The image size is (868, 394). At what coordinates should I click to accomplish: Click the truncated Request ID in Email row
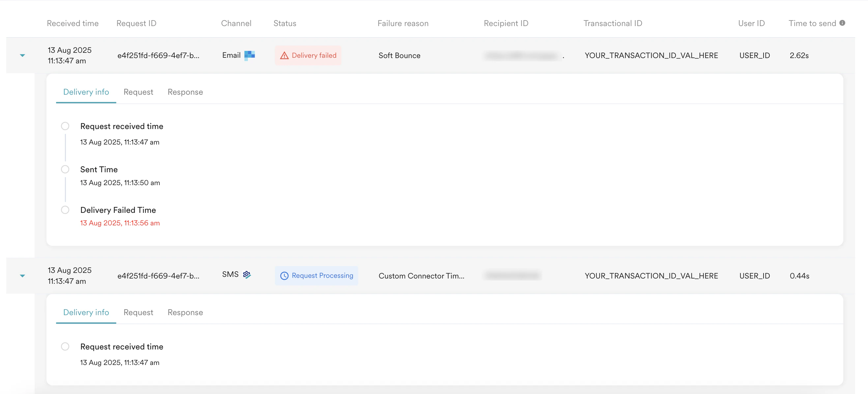[158, 55]
